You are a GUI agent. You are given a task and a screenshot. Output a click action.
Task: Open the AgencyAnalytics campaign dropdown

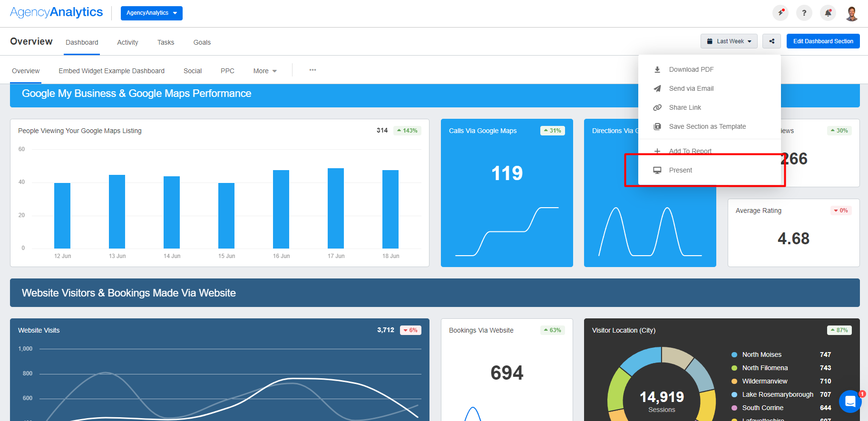tap(152, 13)
